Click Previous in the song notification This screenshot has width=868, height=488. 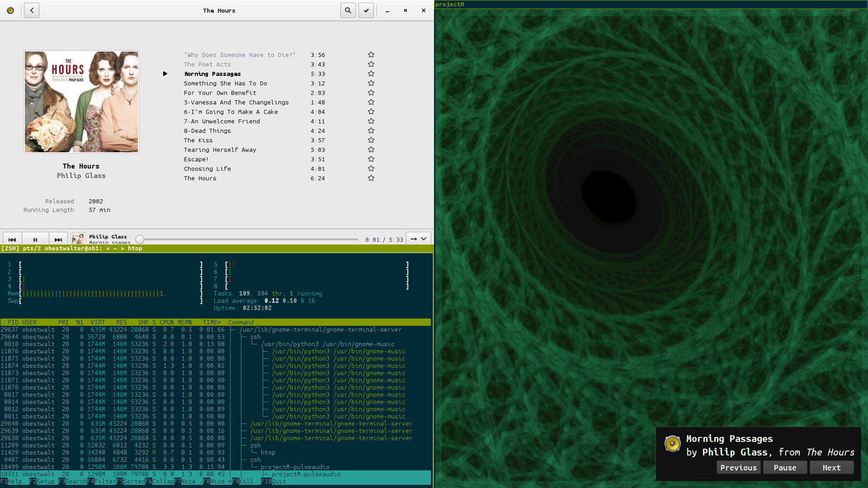pyautogui.click(x=738, y=468)
